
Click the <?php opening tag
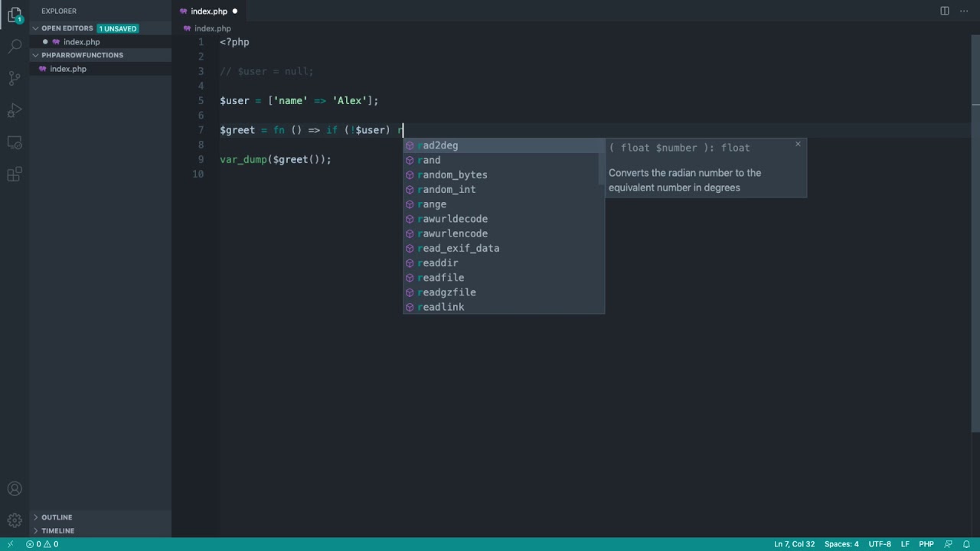point(234,42)
